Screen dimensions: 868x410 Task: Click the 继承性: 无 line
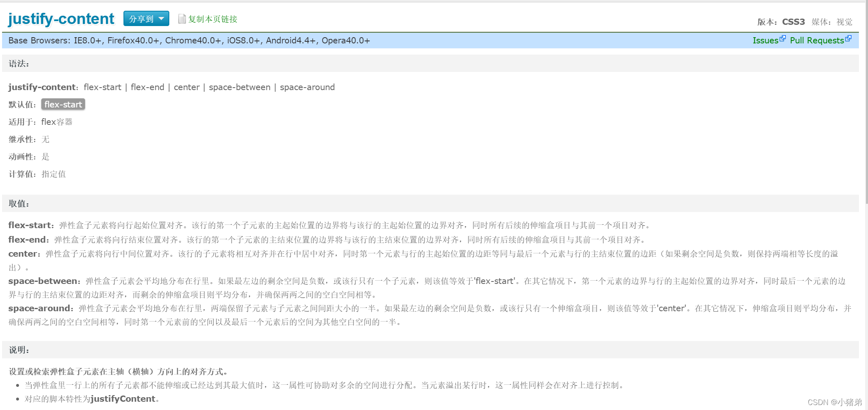tap(29, 139)
